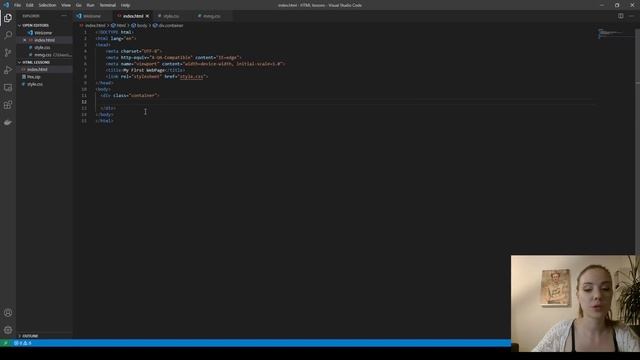The height and width of the screenshot is (360, 640).
Task: Restore down the VS Code window
Action: (x=617, y=5)
